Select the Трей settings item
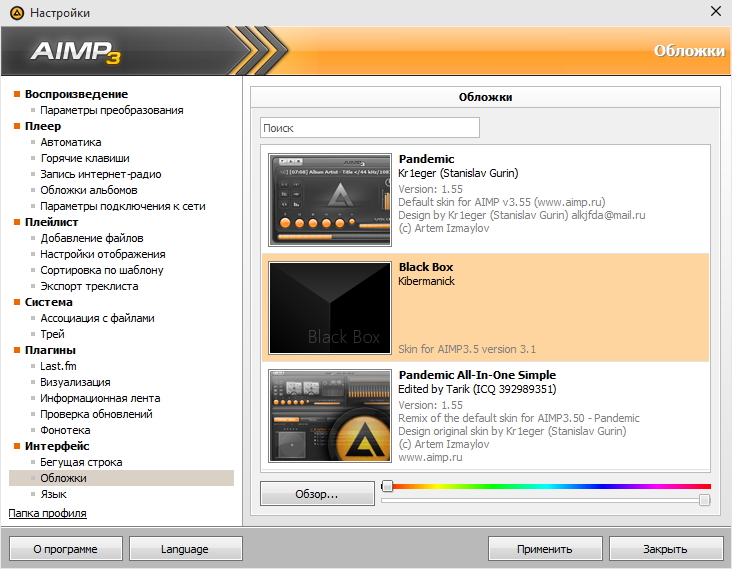Image resolution: width=732 pixels, height=569 pixels. (52, 334)
